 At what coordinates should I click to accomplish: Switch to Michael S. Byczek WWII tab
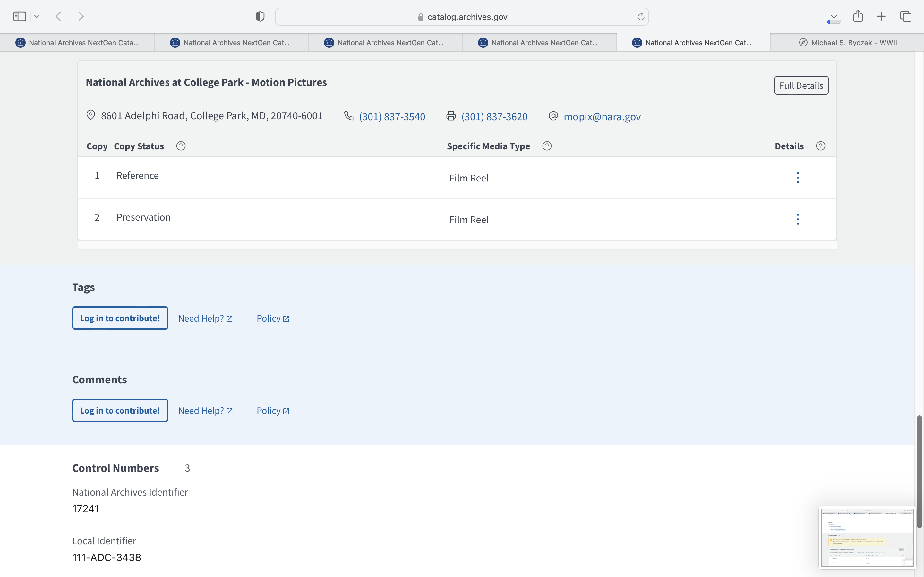click(848, 43)
